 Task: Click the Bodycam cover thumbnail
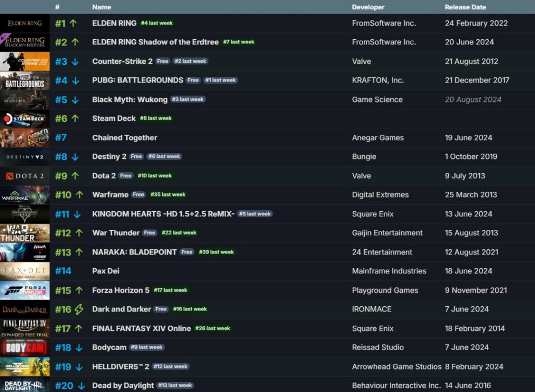(x=25, y=347)
